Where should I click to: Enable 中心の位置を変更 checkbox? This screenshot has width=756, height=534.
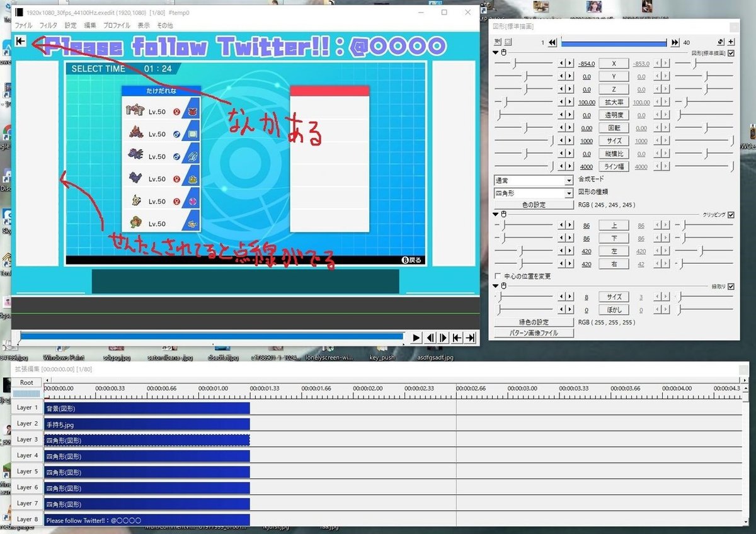tap(498, 276)
